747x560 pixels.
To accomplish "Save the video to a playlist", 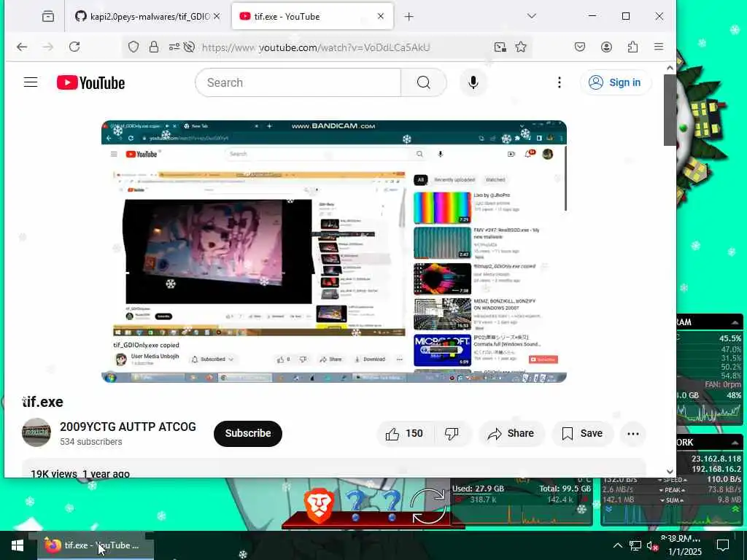I will click(x=582, y=433).
